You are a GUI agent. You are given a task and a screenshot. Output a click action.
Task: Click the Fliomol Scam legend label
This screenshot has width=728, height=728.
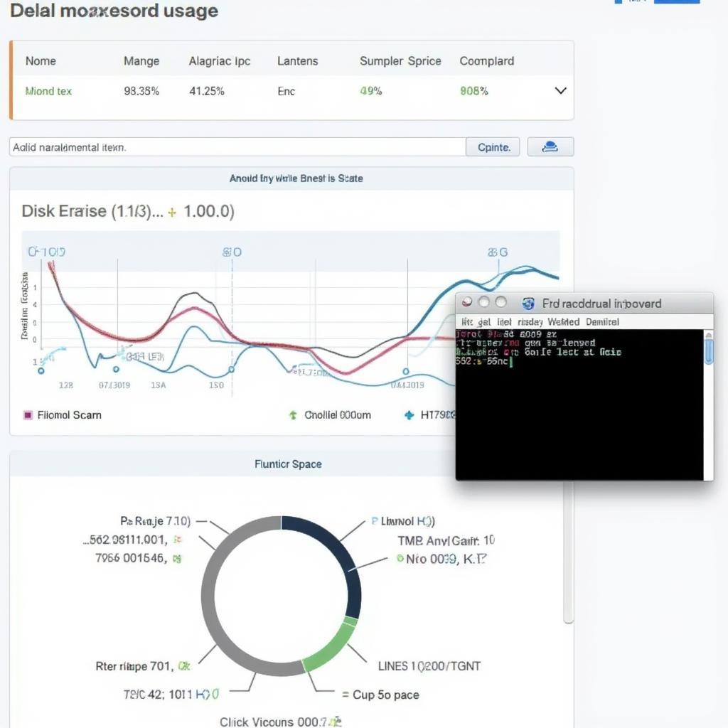69,415
